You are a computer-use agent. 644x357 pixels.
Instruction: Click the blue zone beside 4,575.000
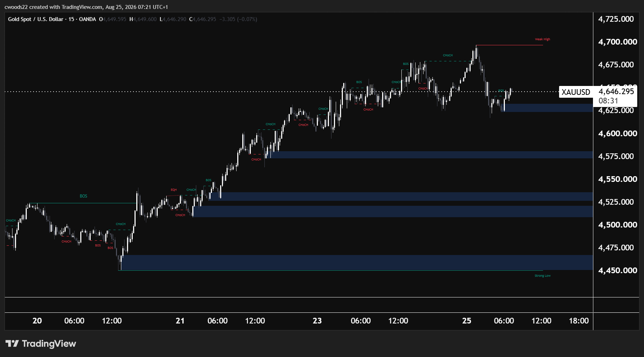click(x=432, y=155)
